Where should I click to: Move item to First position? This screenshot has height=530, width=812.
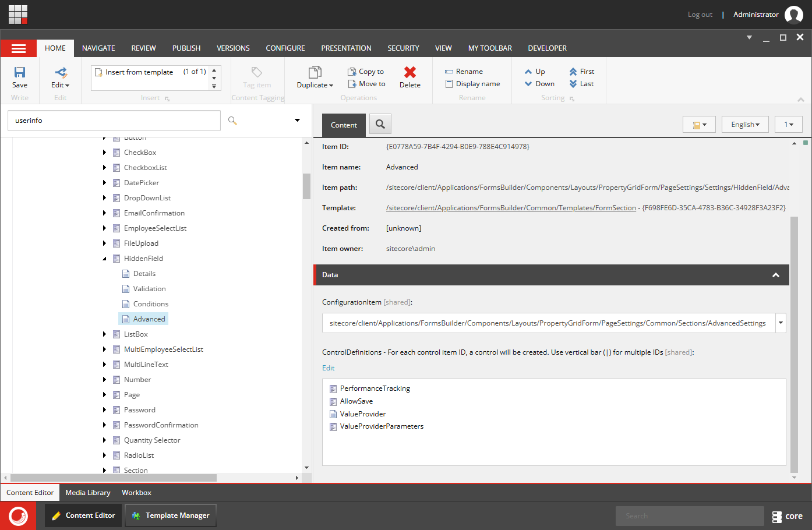click(581, 72)
